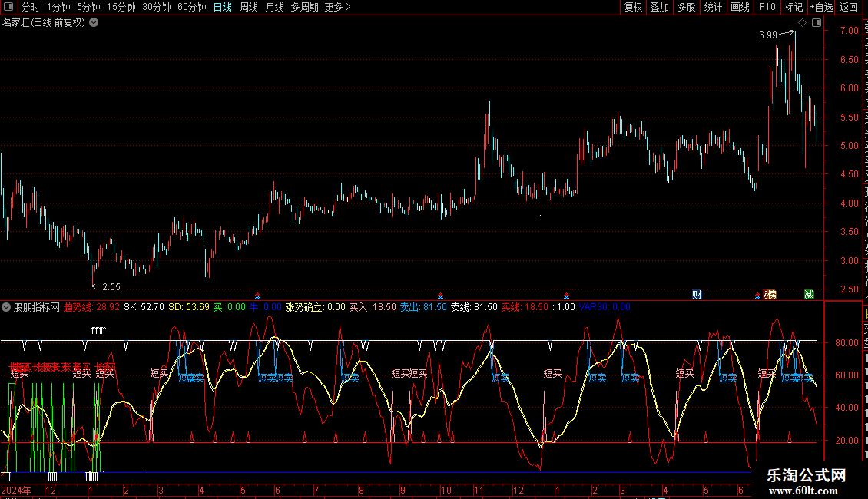Click the info arrow marker near month 10
Screen dimensions: 868x499
tap(440, 296)
